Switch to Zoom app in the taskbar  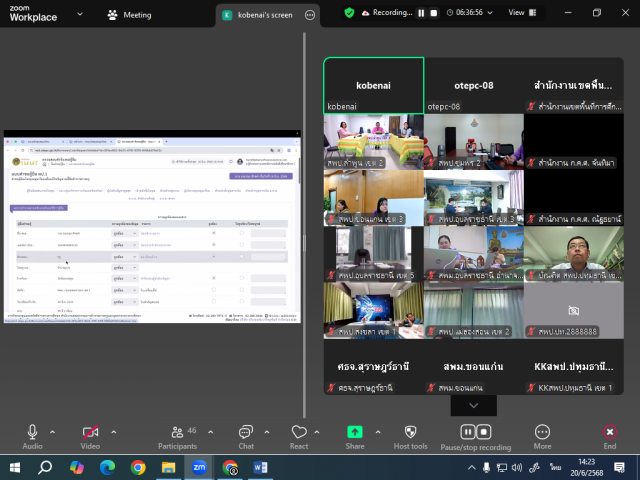click(199, 467)
